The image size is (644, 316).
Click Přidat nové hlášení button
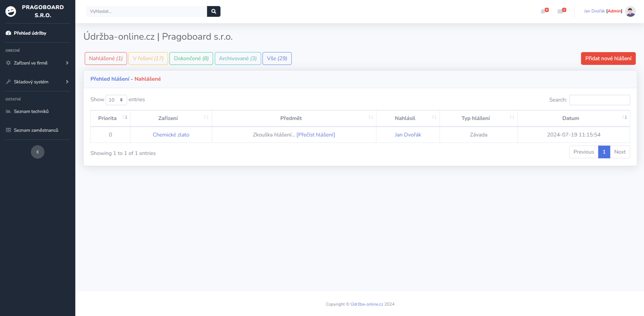click(608, 58)
